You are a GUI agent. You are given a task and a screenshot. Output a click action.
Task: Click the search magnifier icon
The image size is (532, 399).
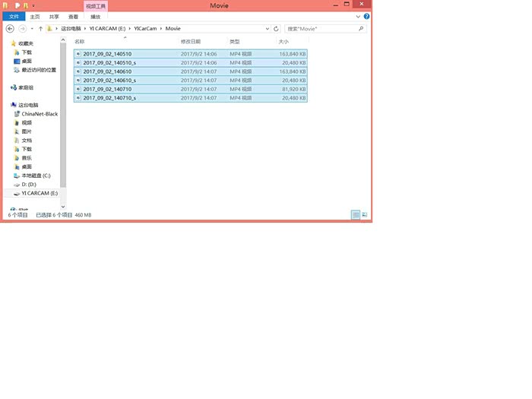pyautogui.click(x=361, y=29)
